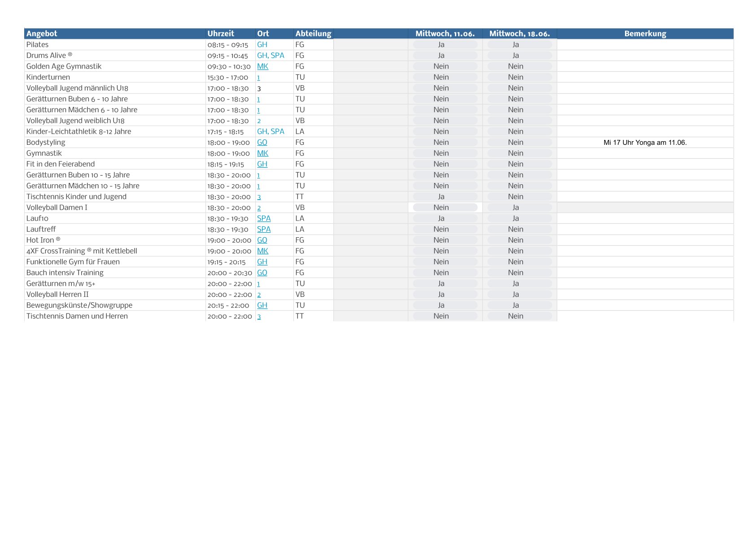Open location link 3 for Tischtennis Damen und Herren
Screen dimensions: 756x534
point(259,316)
